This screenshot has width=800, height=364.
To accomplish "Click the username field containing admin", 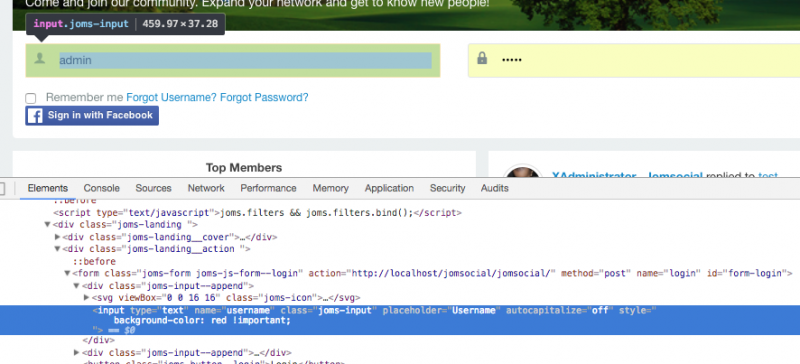I will (233, 60).
